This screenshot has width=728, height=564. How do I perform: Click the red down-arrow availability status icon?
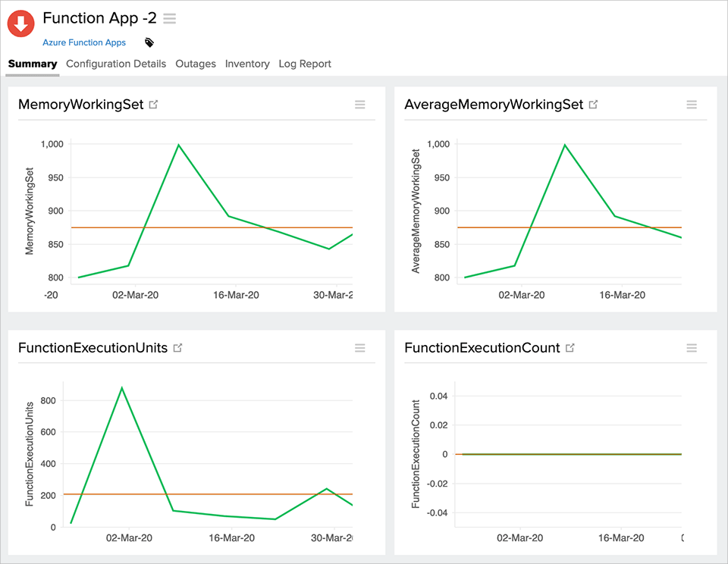click(20, 23)
